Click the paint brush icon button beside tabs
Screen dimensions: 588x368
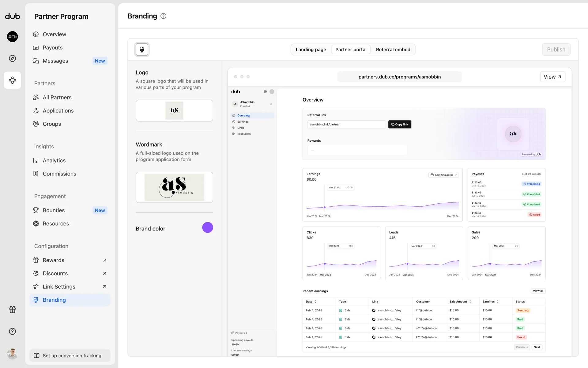pyautogui.click(x=142, y=49)
